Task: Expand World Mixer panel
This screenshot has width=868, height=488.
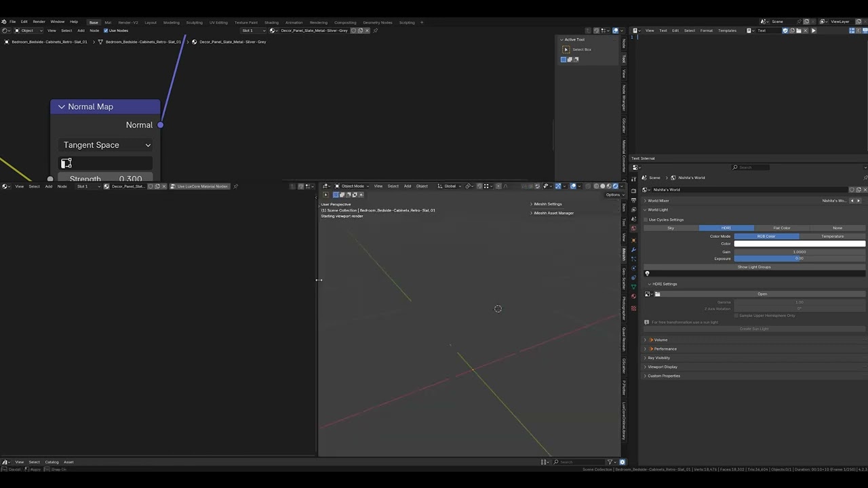Action: [x=646, y=201]
